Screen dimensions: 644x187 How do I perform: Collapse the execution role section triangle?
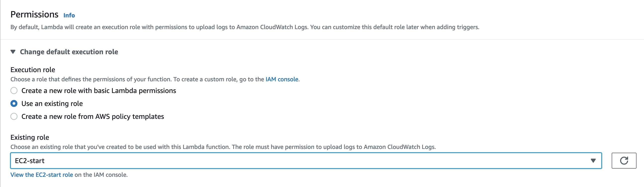13,52
